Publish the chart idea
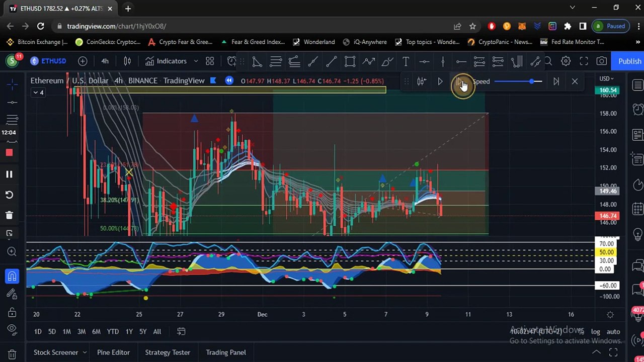The height and width of the screenshot is (362, 644). pos(629,61)
